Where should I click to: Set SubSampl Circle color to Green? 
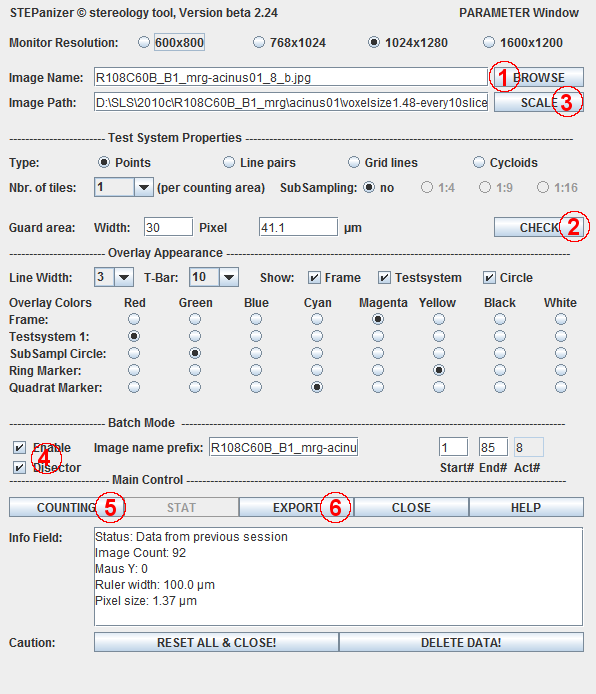195,353
